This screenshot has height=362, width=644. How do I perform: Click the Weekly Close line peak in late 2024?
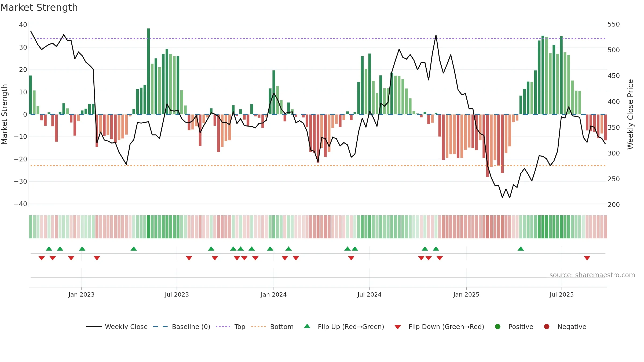436,35
